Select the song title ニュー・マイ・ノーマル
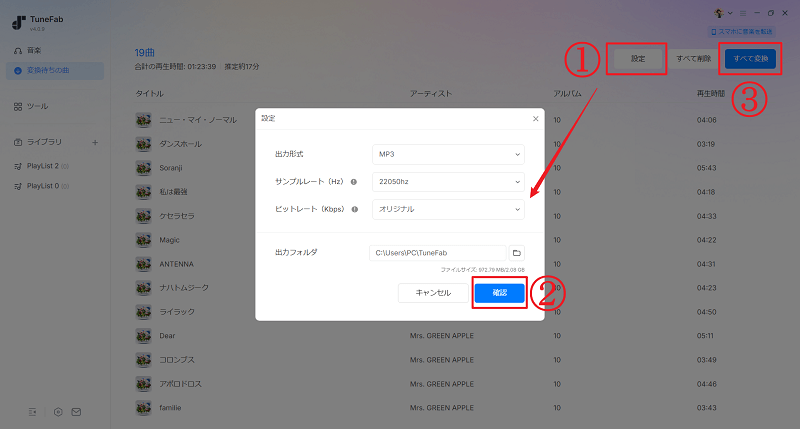Image resolution: width=800 pixels, height=429 pixels. click(x=198, y=120)
